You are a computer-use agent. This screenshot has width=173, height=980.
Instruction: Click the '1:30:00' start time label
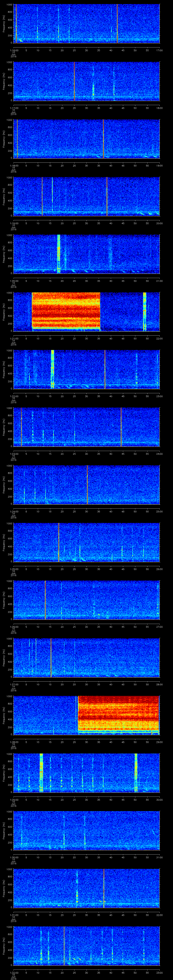coord(14,857)
